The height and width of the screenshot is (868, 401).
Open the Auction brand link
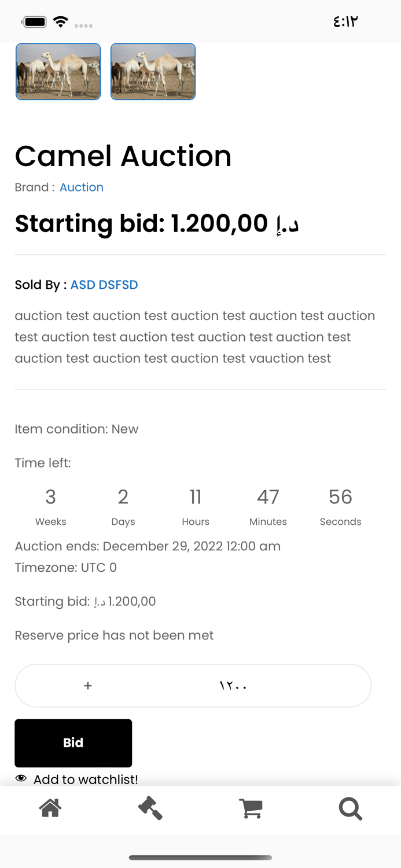tap(82, 187)
